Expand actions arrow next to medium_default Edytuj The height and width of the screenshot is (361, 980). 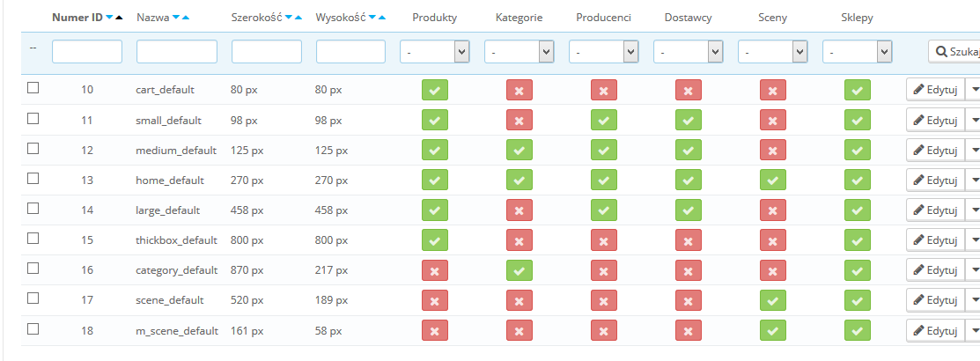[973, 150]
